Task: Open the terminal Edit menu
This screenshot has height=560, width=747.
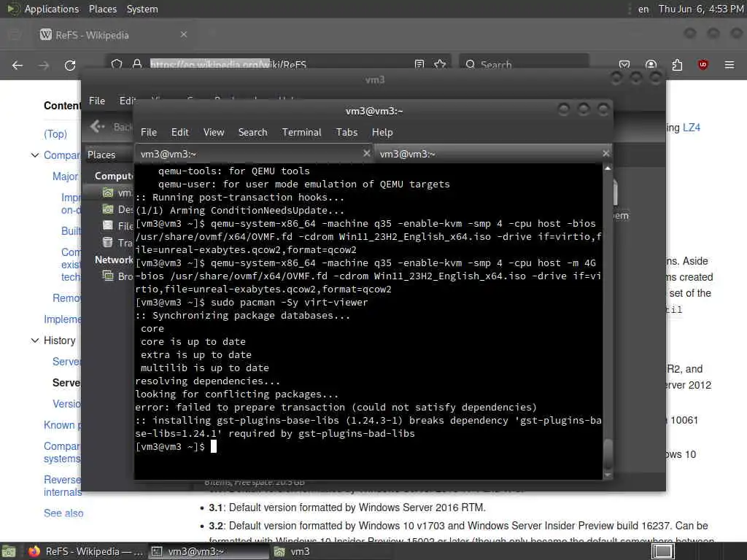Action: coord(179,133)
